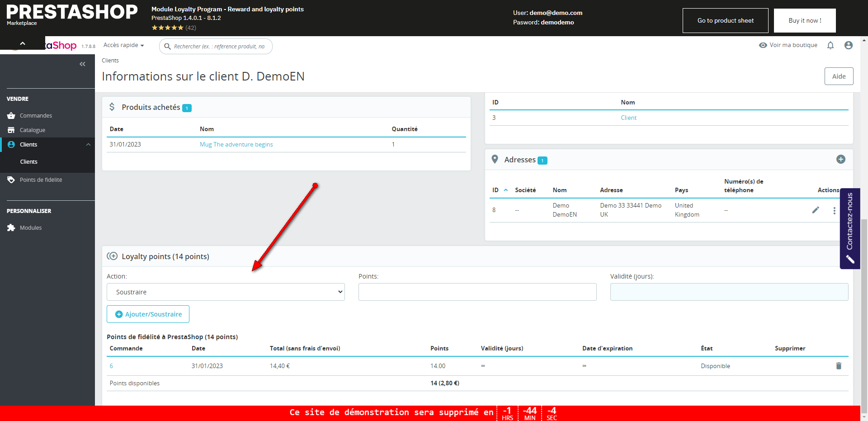The width and height of the screenshot is (868, 421).
Task: Add a new address with plus icon
Action: pos(841,159)
